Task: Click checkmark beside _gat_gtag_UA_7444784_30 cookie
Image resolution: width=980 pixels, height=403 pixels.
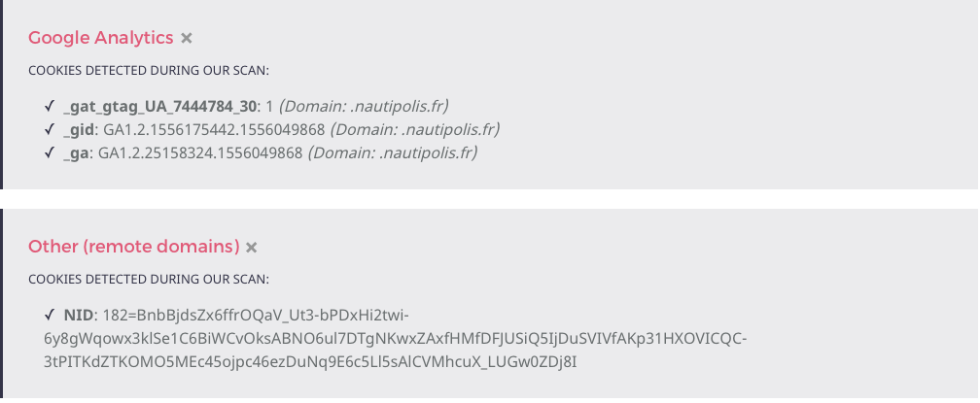Action: pos(50,107)
